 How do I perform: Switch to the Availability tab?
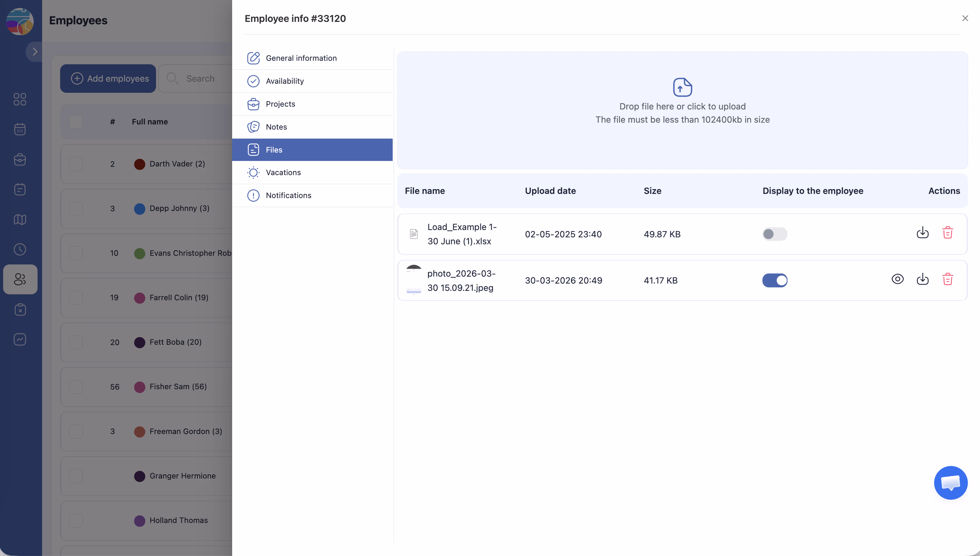click(x=284, y=81)
